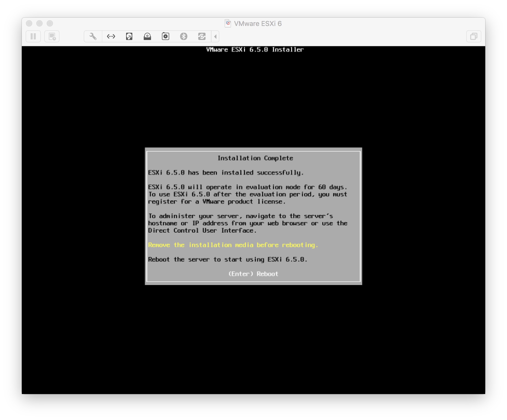Pause the virtual machine

33,36
